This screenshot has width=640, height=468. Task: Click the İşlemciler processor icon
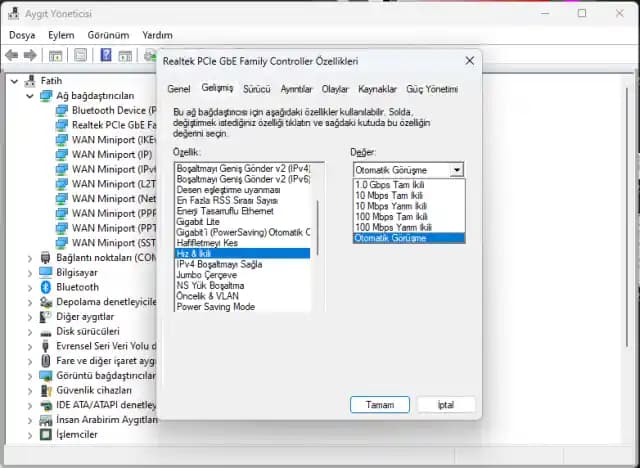pos(45,435)
